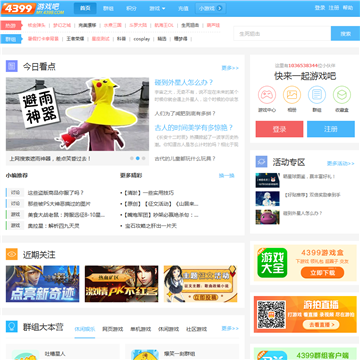Image resolution: width=360 pixels, height=360 pixels.
Task: Go to the 首页 nav tab
Action: tap(85, 9)
